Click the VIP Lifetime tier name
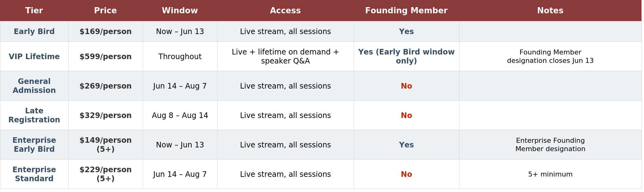The width and height of the screenshot is (644, 192). (34, 57)
